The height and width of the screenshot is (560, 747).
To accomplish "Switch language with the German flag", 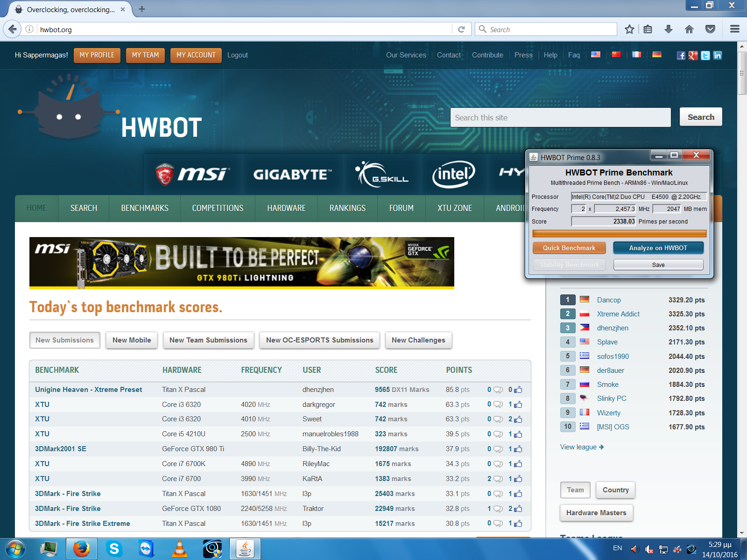I will pyautogui.click(x=657, y=55).
